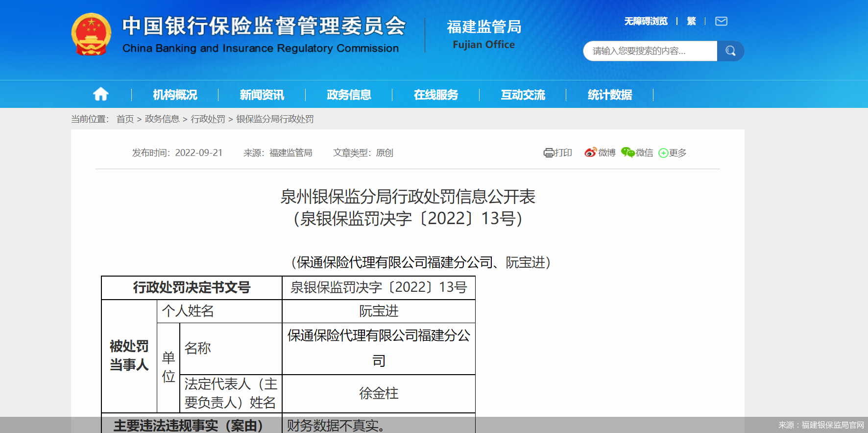Image resolution: width=868 pixels, height=433 pixels.
Task: Click the table cell 泉银保监罚决字〔2022〕13号
Action: pyautogui.click(x=379, y=287)
